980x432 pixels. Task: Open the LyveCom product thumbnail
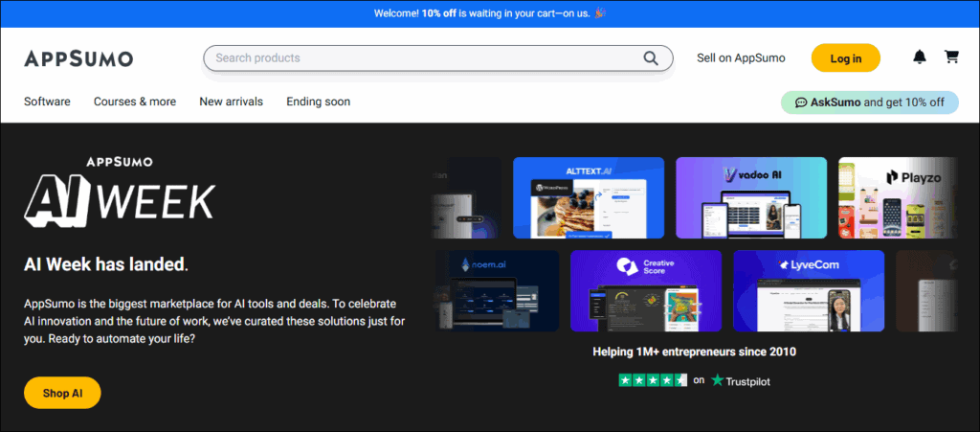(x=809, y=290)
